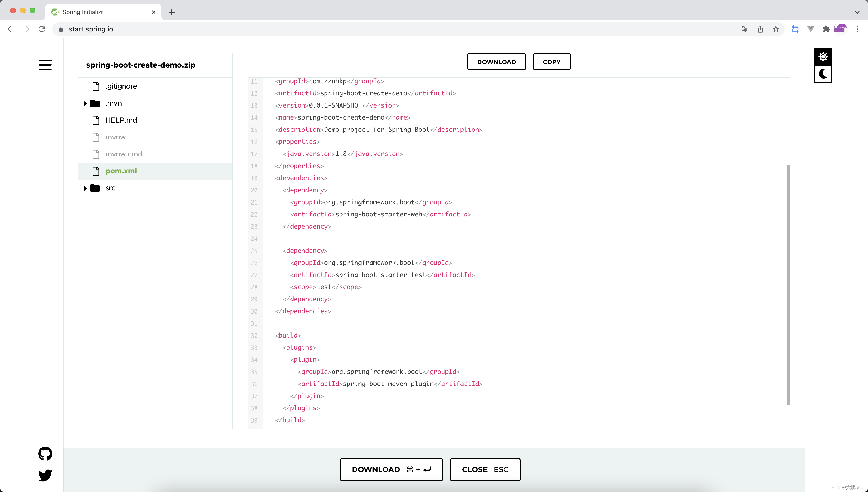Screen dimensions: 868x492
Task: Click the code viewer vertical scrollbar
Action: 788,284
